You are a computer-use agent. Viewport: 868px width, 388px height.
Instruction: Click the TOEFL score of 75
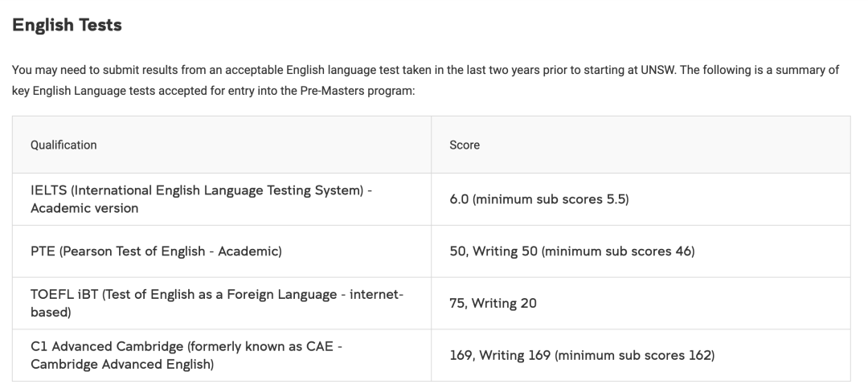(x=457, y=303)
